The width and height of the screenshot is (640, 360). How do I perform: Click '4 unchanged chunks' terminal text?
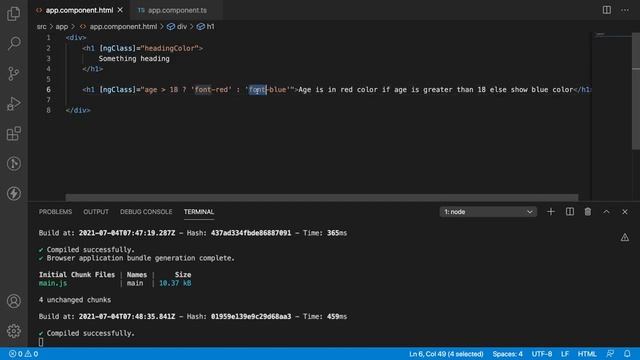75,300
